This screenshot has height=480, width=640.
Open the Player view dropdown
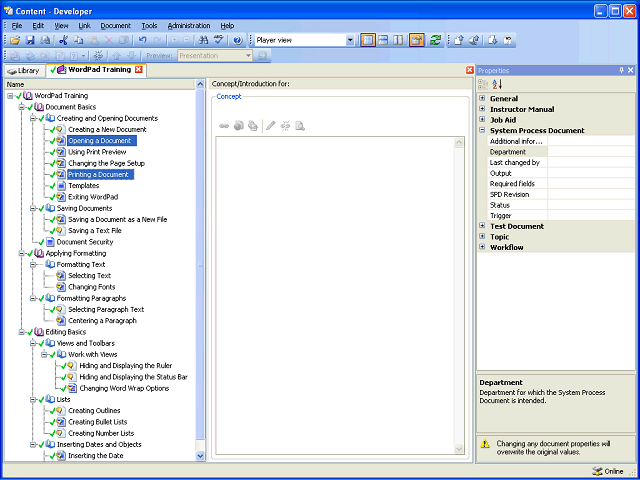click(x=350, y=40)
